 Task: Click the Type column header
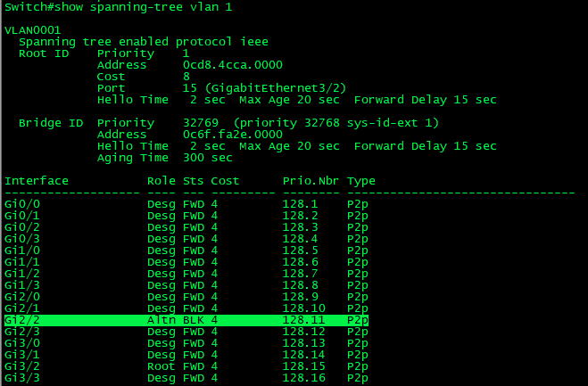click(360, 181)
